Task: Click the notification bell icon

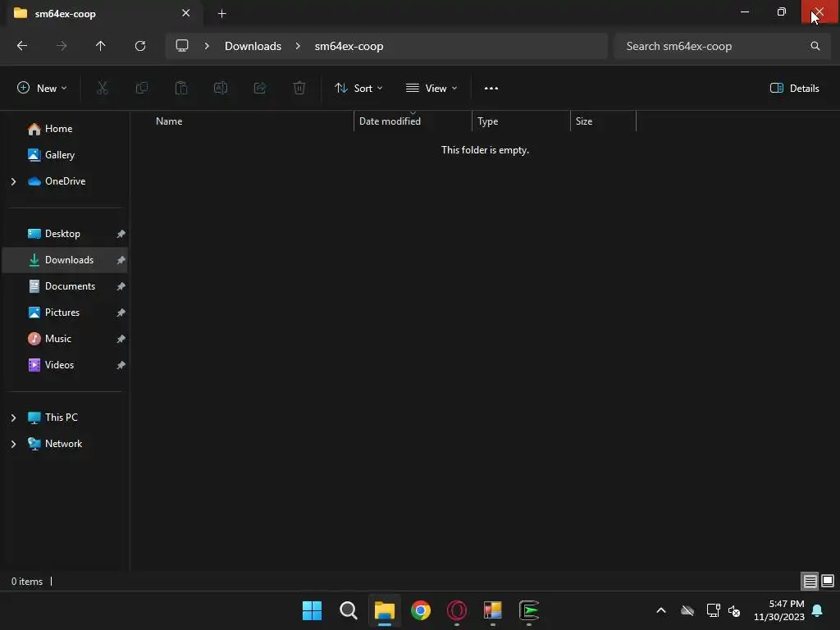Action: [x=818, y=610]
